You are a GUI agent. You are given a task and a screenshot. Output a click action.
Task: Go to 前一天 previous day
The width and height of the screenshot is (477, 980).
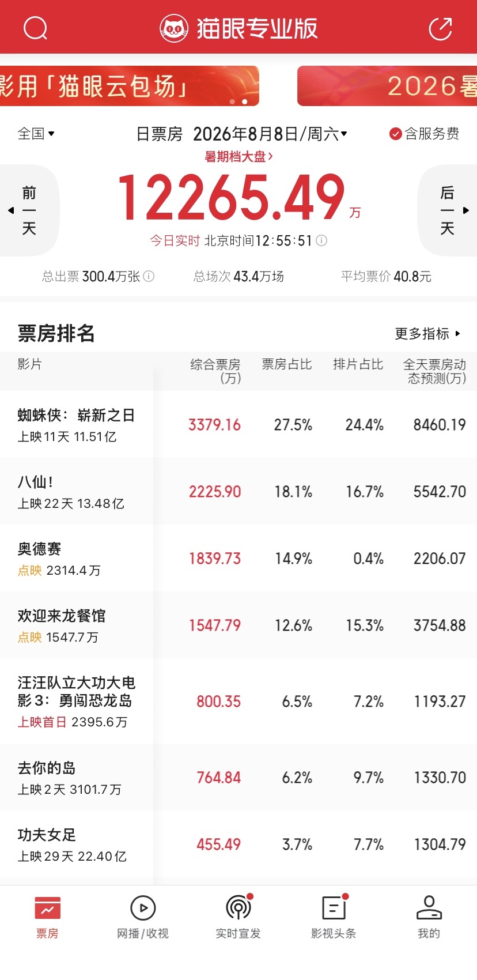pyautogui.click(x=29, y=210)
